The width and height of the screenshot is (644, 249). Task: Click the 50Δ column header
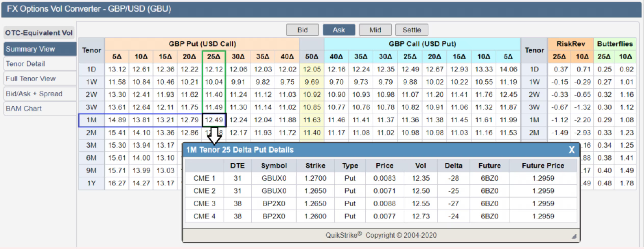coord(312,57)
